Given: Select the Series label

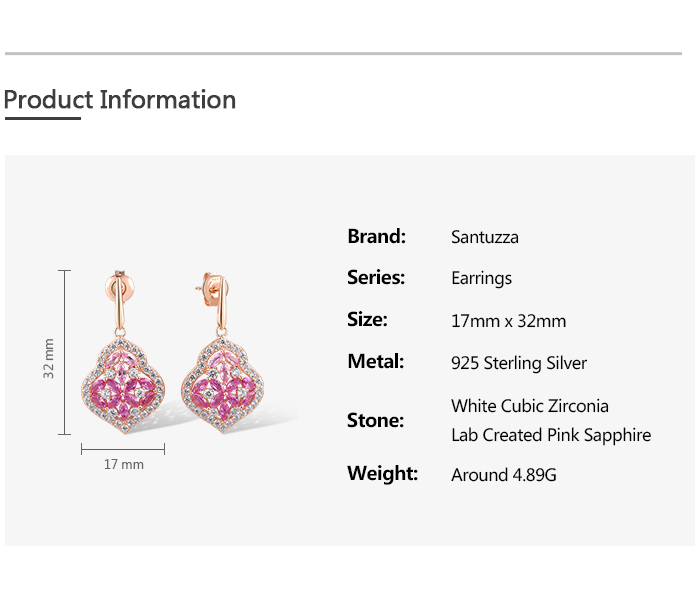Looking at the screenshot, I should click(376, 278).
